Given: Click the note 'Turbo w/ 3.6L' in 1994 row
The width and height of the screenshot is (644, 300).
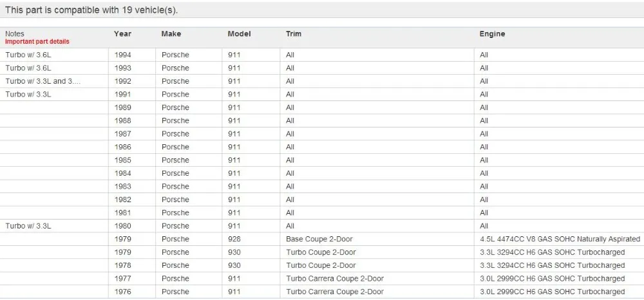Looking at the screenshot, I should click(x=28, y=55).
